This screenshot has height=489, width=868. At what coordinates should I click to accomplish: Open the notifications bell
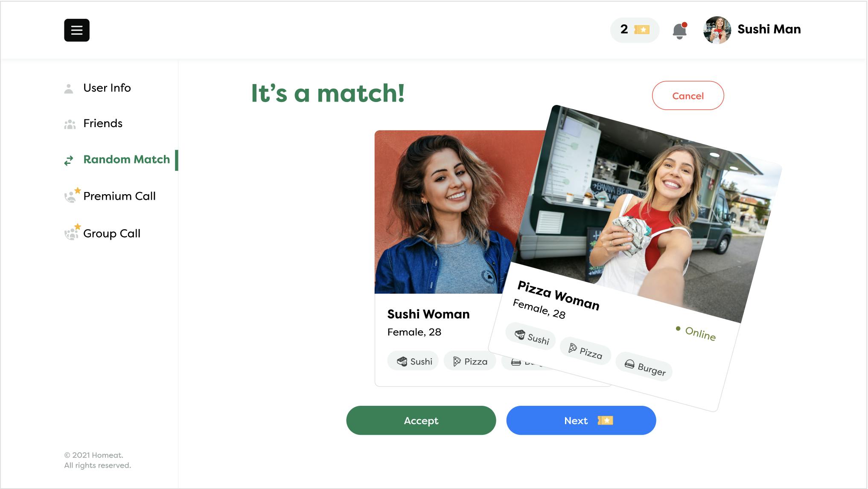coord(680,31)
